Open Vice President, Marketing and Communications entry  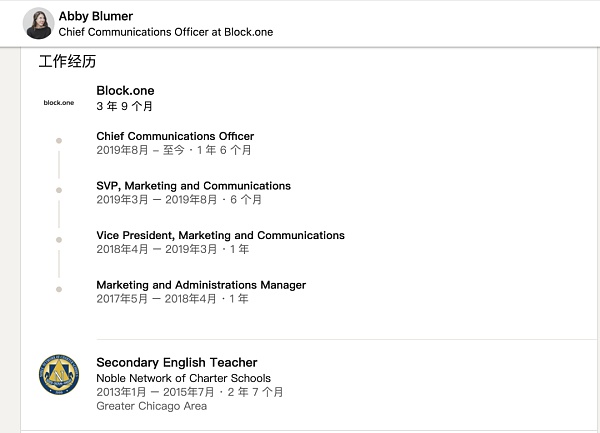[220, 236]
